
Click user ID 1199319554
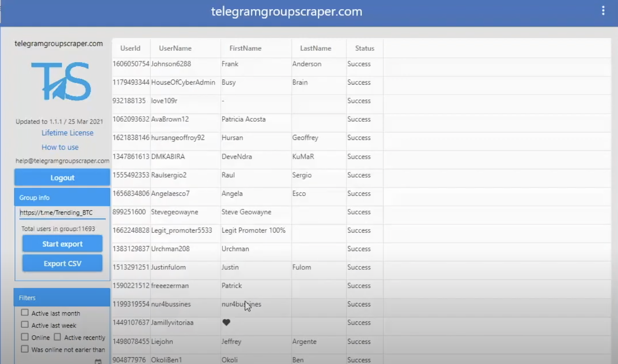[x=131, y=304]
